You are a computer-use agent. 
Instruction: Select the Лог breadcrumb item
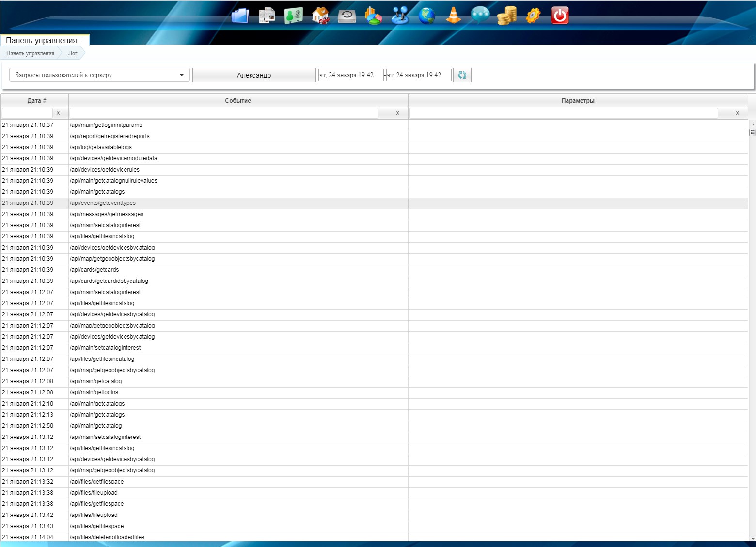73,53
